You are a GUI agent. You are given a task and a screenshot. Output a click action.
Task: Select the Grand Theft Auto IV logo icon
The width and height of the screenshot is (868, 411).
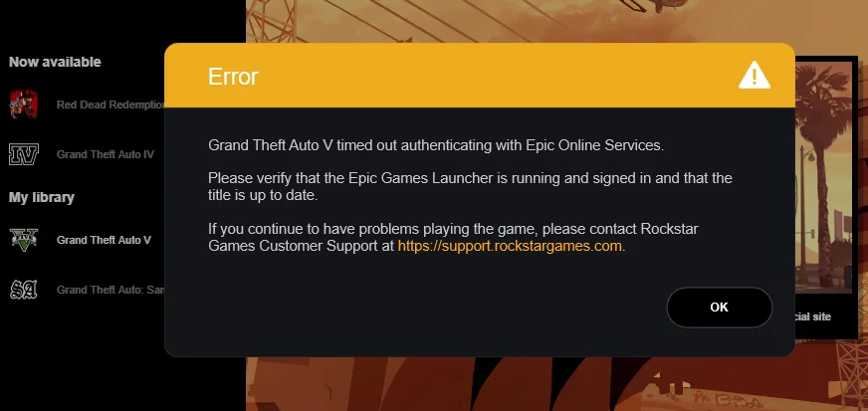click(23, 154)
